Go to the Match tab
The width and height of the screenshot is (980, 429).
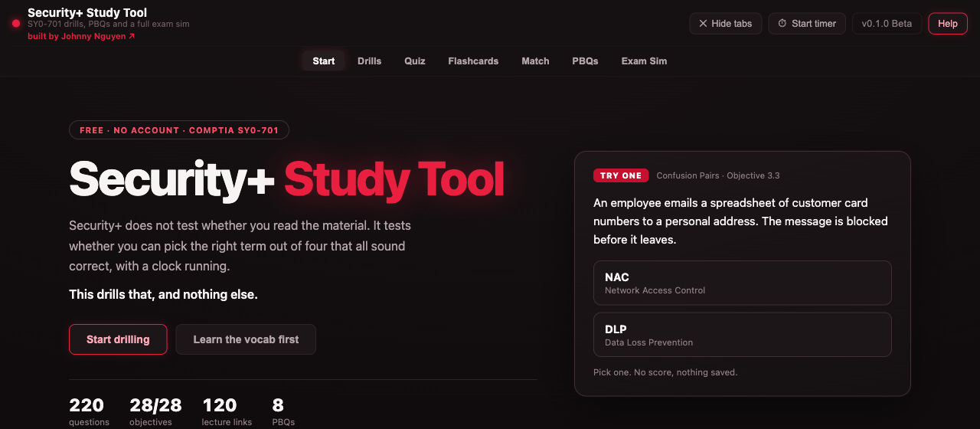(x=535, y=61)
